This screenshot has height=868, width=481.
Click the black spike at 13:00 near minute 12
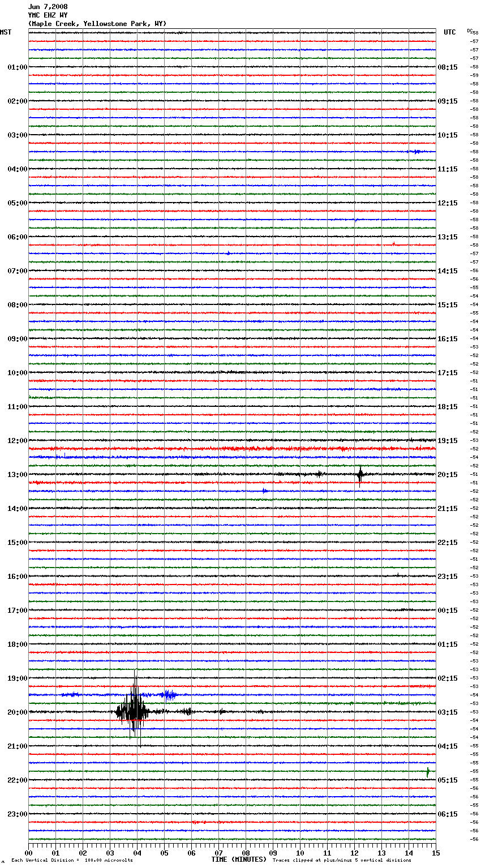(360, 476)
